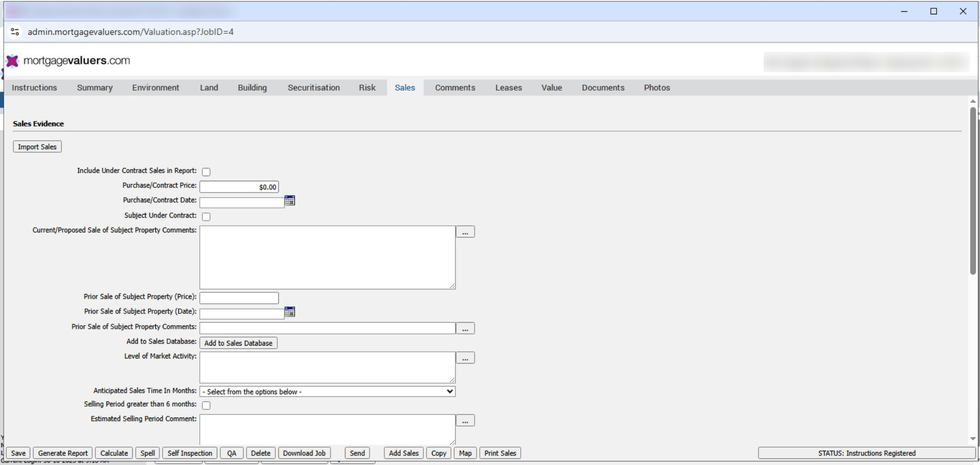Click the Add Sales button
This screenshot has width=980, height=465.
404,453
